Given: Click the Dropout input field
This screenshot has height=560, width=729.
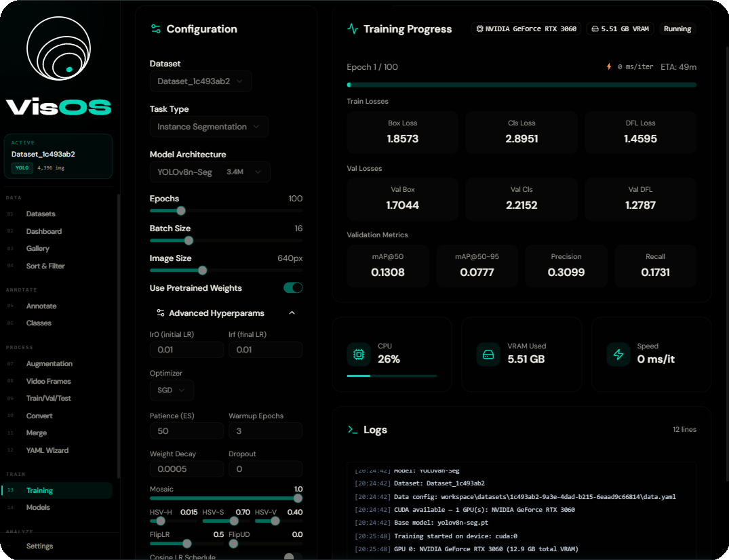Looking at the screenshot, I should (265, 469).
